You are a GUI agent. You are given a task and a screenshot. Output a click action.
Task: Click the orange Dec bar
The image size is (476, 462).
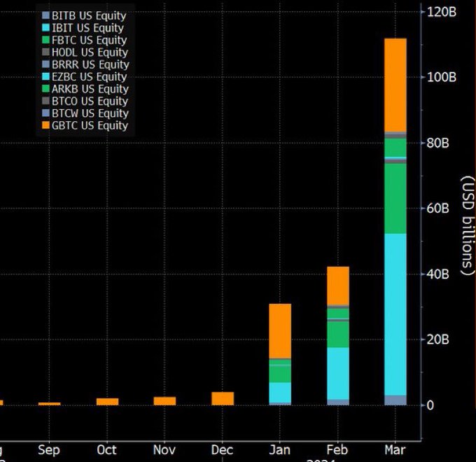(223, 398)
